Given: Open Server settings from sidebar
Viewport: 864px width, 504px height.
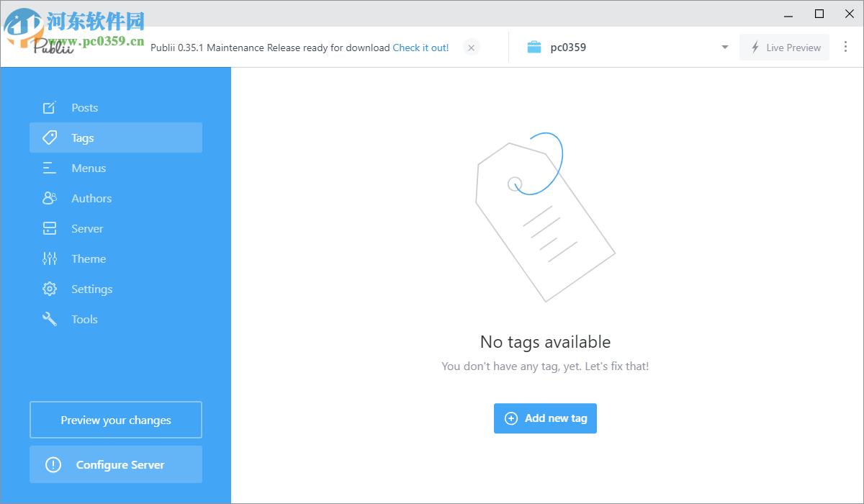Looking at the screenshot, I should tap(116, 228).
